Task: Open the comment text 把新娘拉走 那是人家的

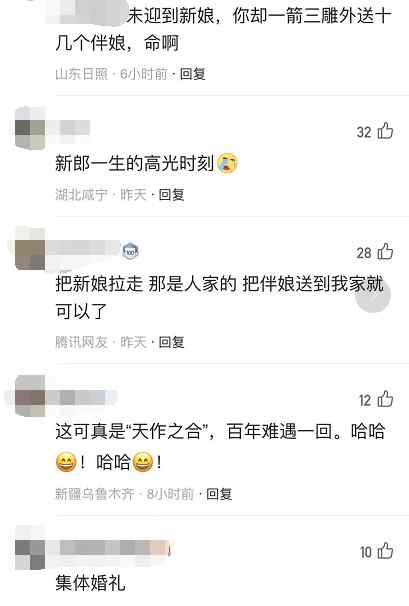Action: click(x=146, y=284)
